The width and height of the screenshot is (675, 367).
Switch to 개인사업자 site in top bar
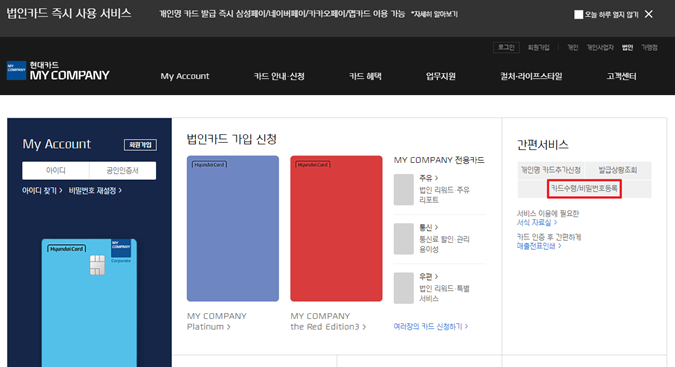point(600,47)
